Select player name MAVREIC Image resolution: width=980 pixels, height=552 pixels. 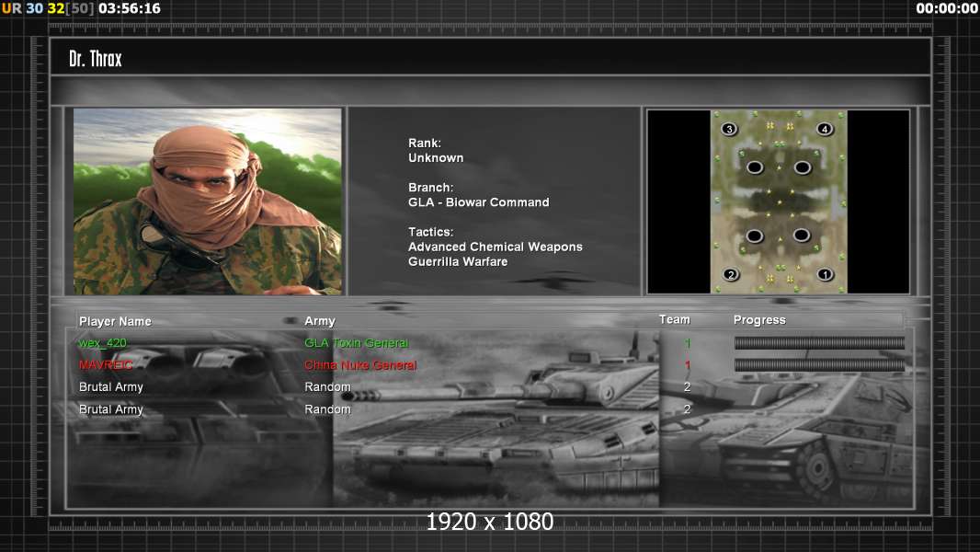point(106,365)
